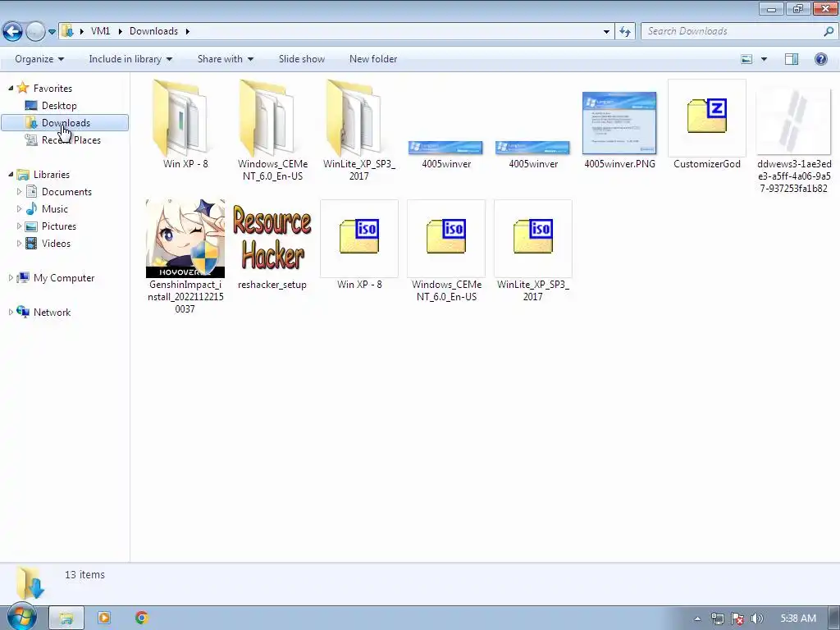The height and width of the screenshot is (630, 840).
Task: Collapse the Favorites group
Action: (11, 88)
